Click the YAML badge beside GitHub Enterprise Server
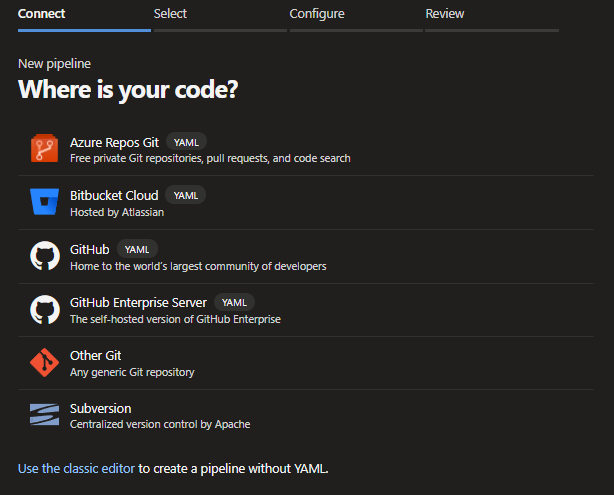This screenshot has width=614, height=495. pyautogui.click(x=234, y=302)
